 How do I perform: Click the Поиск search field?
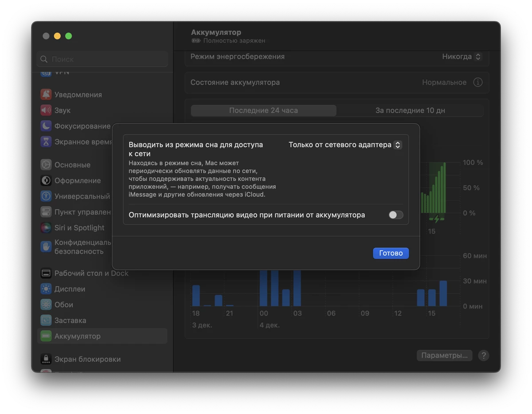(102, 59)
